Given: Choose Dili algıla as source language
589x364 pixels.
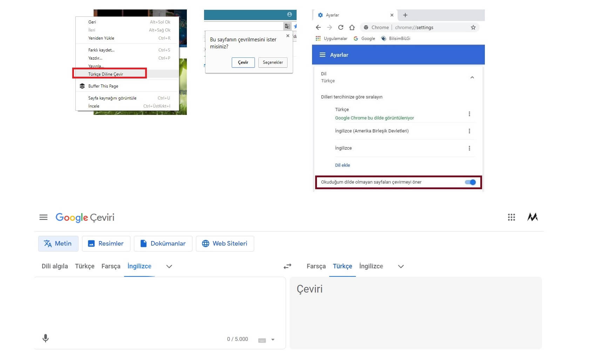Looking at the screenshot, I should click(x=55, y=266).
